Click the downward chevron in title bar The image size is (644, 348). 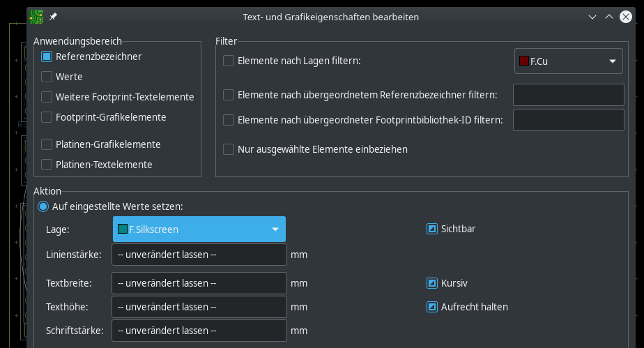(592, 17)
